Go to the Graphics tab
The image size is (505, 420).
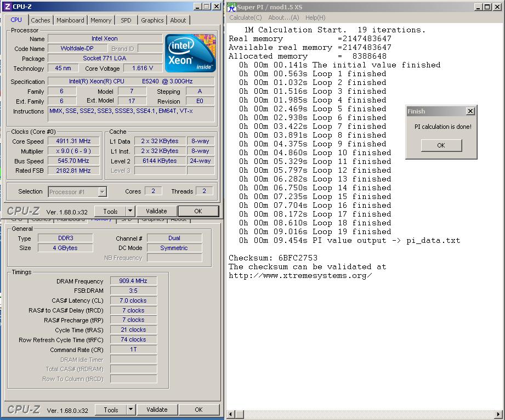pyautogui.click(x=152, y=20)
